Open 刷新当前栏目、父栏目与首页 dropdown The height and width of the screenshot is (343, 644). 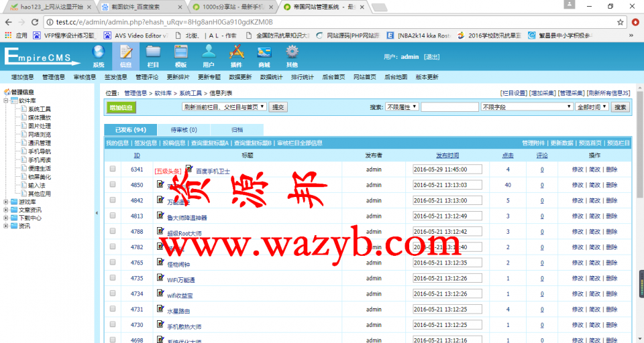click(224, 107)
